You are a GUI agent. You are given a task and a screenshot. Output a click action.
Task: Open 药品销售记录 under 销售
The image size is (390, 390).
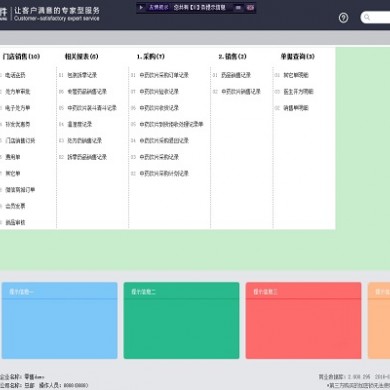236,75
